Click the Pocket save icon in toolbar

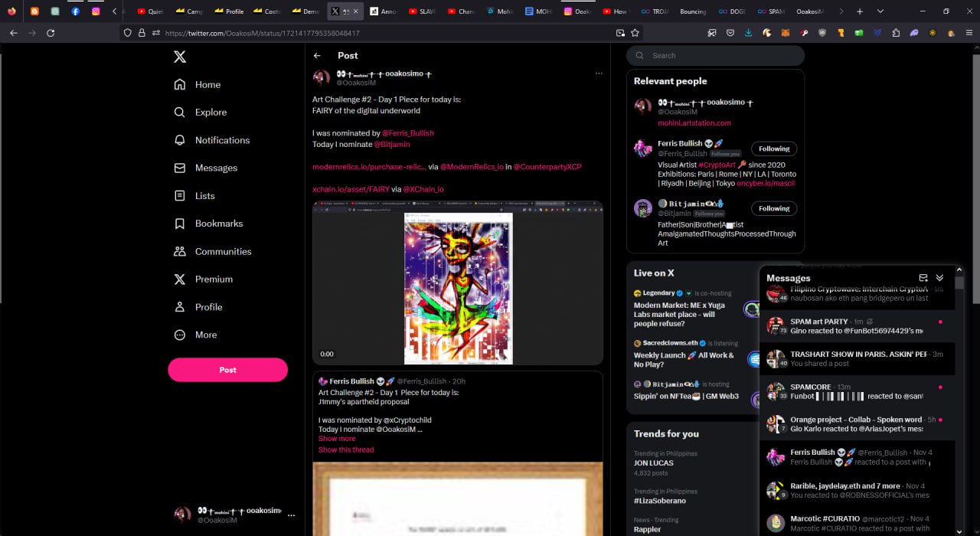click(x=730, y=33)
